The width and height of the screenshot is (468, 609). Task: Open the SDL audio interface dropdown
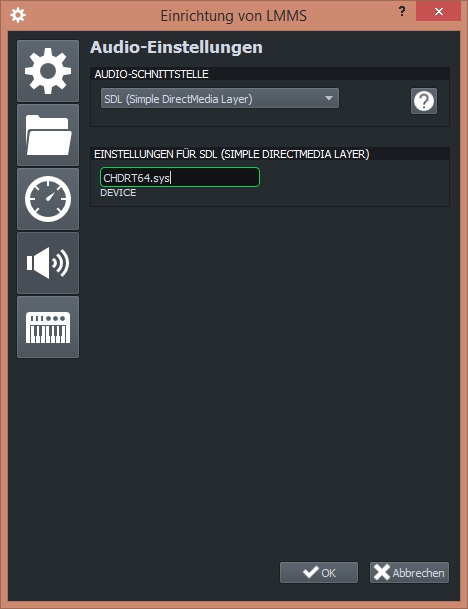tap(220, 98)
